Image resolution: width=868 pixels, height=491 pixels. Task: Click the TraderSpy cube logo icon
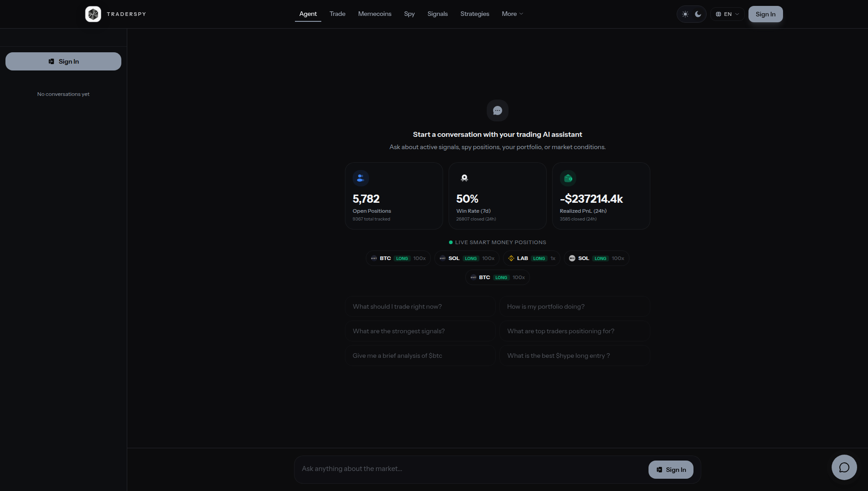93,14
